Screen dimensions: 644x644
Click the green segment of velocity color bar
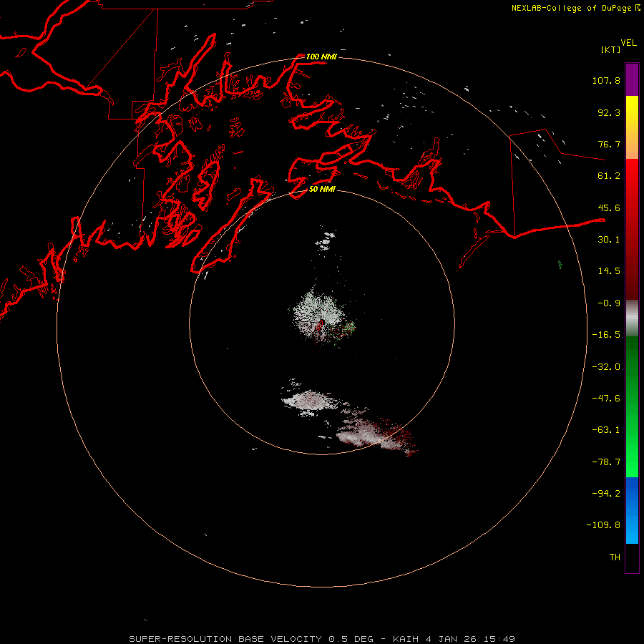point(632,406)
